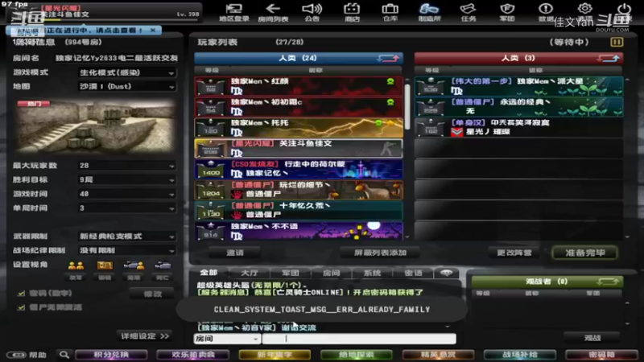Image resolution: width=644 pixels, height=362 pixels.
Task: Click the 准备完毕 ready button
Action: [585, 253]
